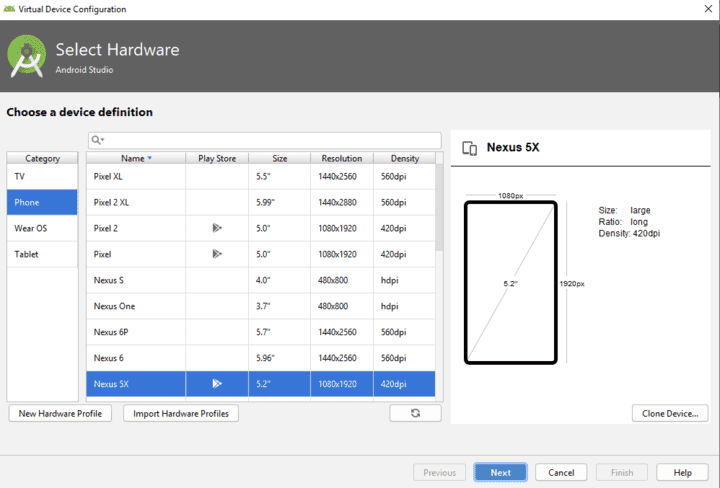Screen dimensions: 720x488
Task: Click the refresh device list icon button
Action: (x=415, y=413)
